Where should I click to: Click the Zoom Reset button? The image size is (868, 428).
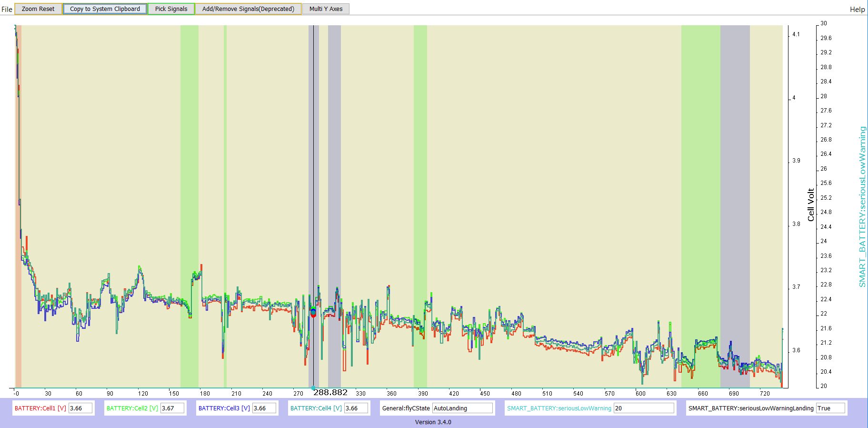[x=38, y=9]
